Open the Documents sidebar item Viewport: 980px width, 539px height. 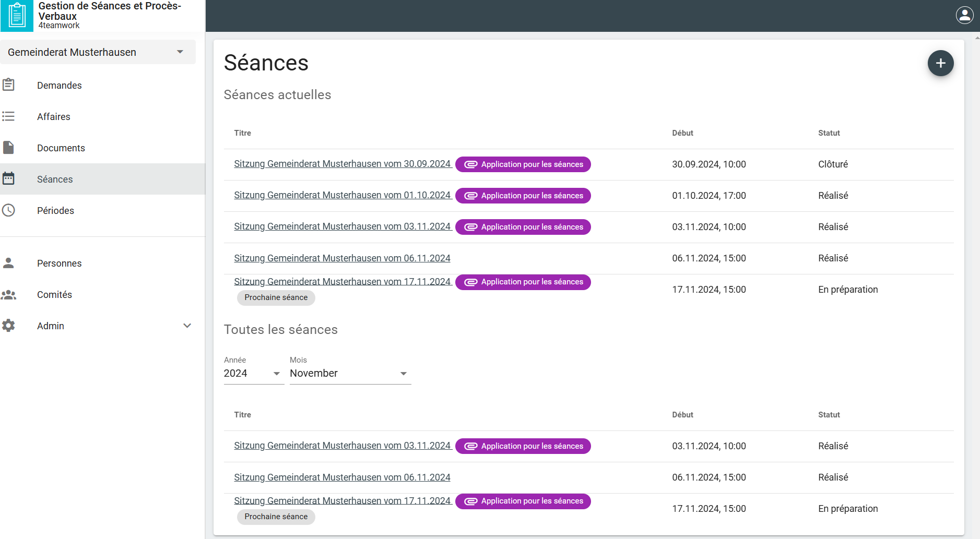(x=61, y=148)
